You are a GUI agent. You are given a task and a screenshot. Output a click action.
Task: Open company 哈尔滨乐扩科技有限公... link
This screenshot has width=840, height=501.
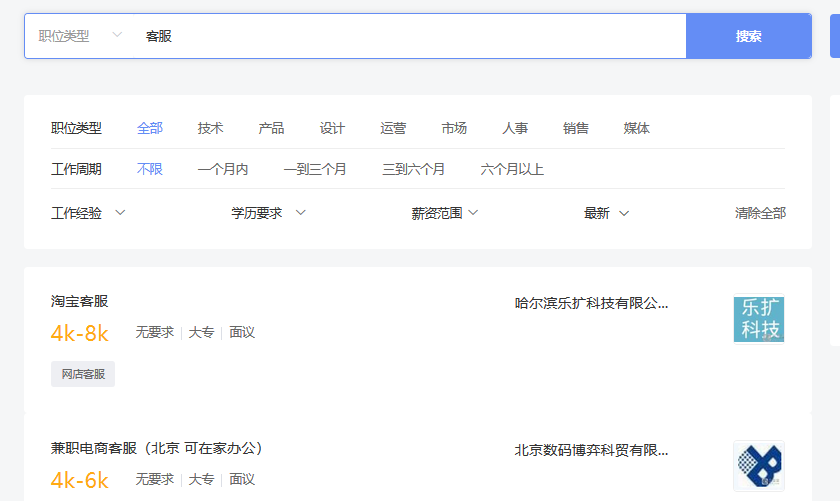[x=591, y=303]
